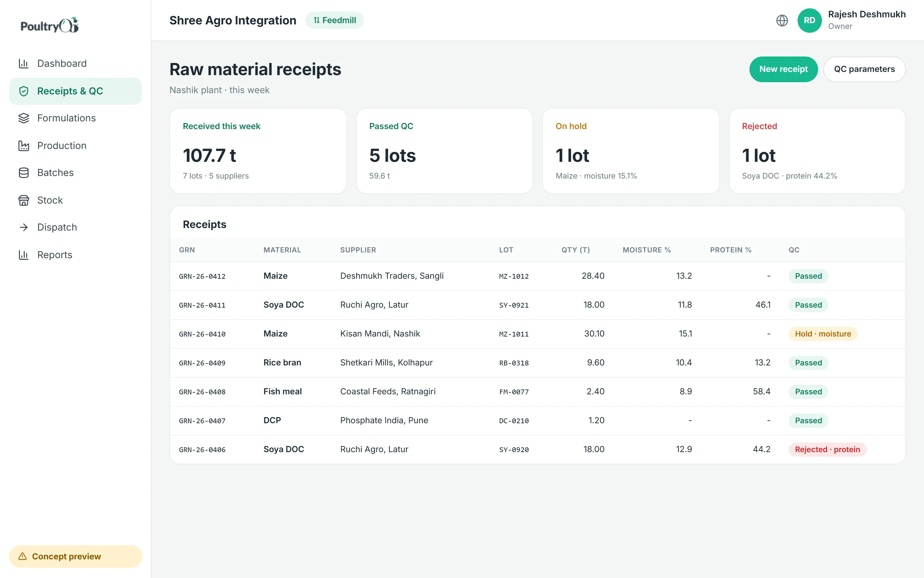
Task: Click the Received this week card
Action: coord(258,151)
